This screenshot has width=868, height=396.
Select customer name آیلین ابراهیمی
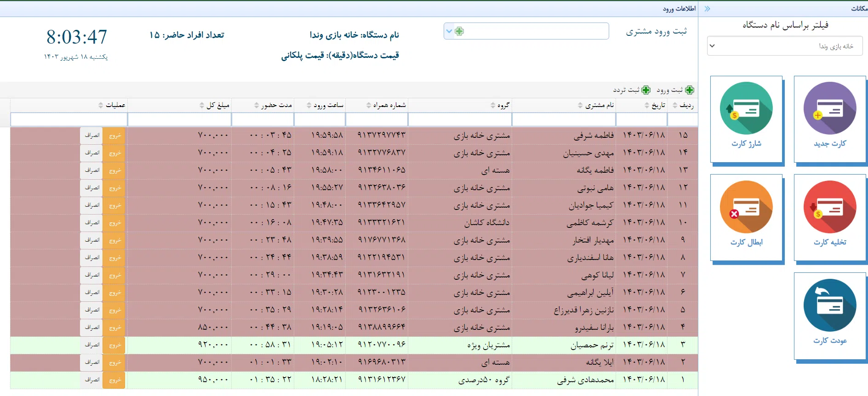pyautogui.click(x=590, y=293)
